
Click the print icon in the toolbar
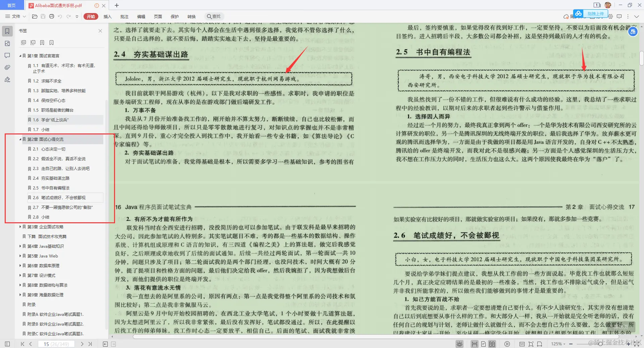click(51, 16)
